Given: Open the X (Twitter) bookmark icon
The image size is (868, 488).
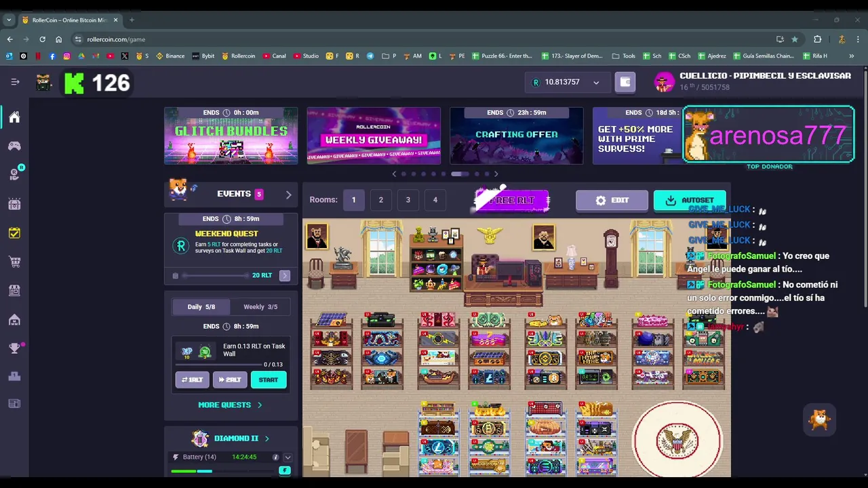Looking at the screenshot, I should click(x=124, y=56).
